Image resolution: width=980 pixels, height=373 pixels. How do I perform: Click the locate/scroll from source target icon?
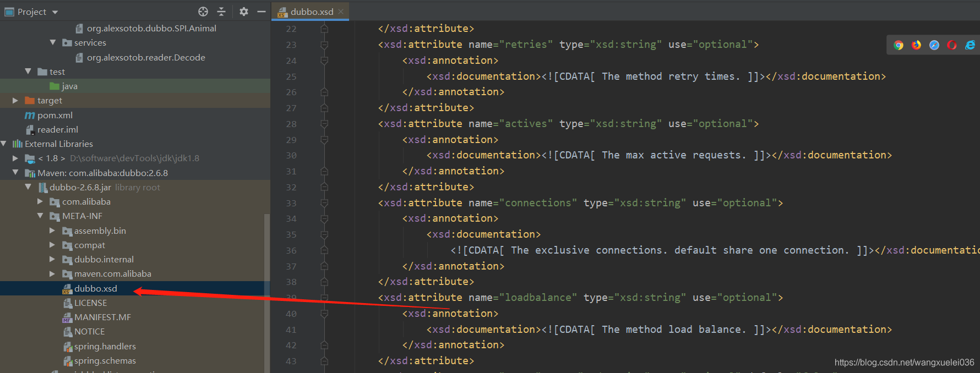[x=203, y=12]
